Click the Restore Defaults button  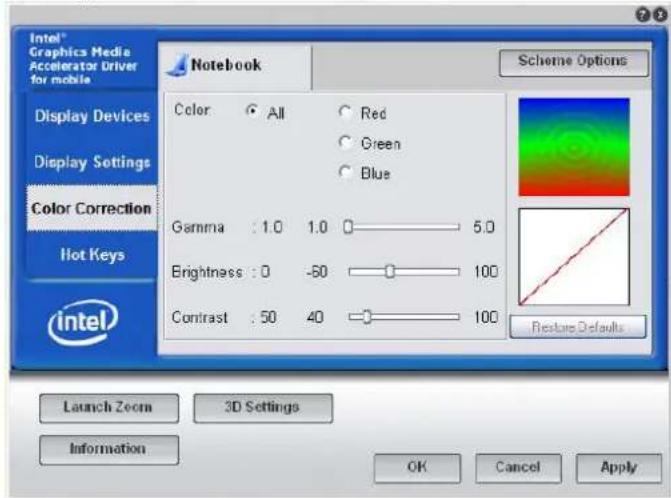[x=578, y=327]
